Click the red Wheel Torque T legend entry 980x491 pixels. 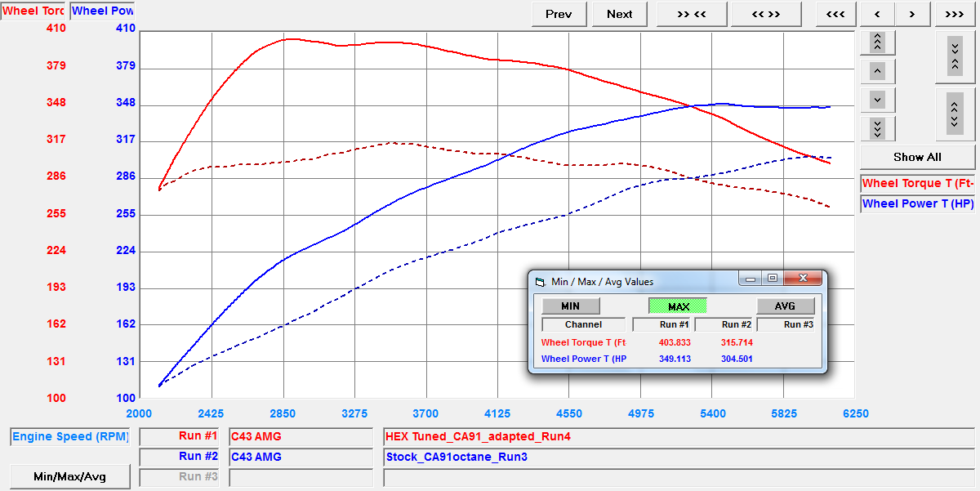click(x=917, y=184)
